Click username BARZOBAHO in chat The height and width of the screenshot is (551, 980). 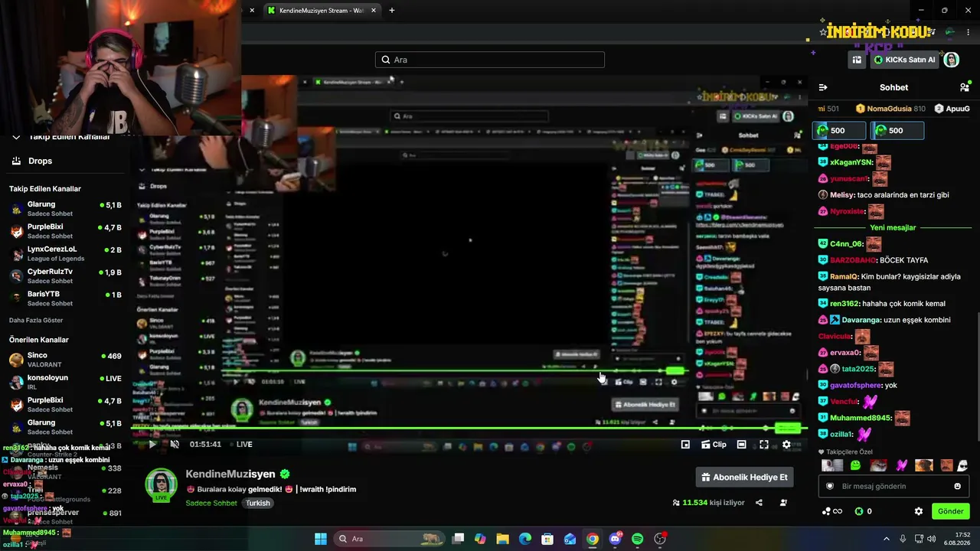[854, 260]
